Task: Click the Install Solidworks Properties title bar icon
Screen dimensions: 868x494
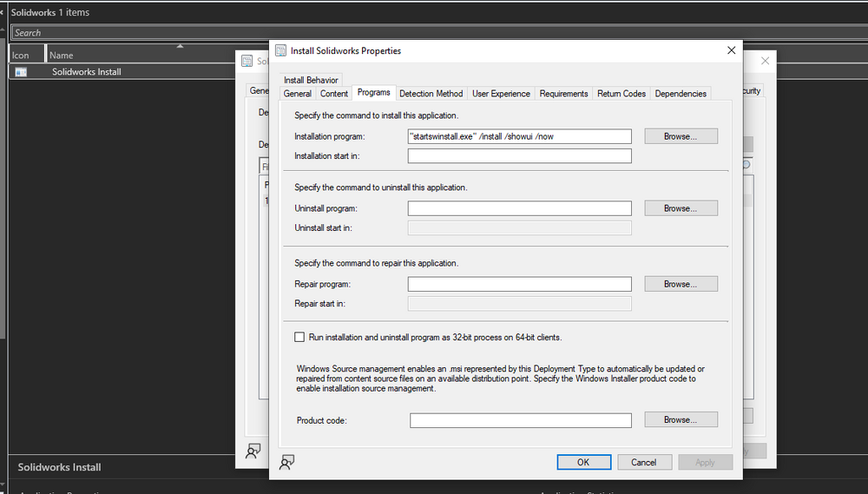Action: (280, 50)
